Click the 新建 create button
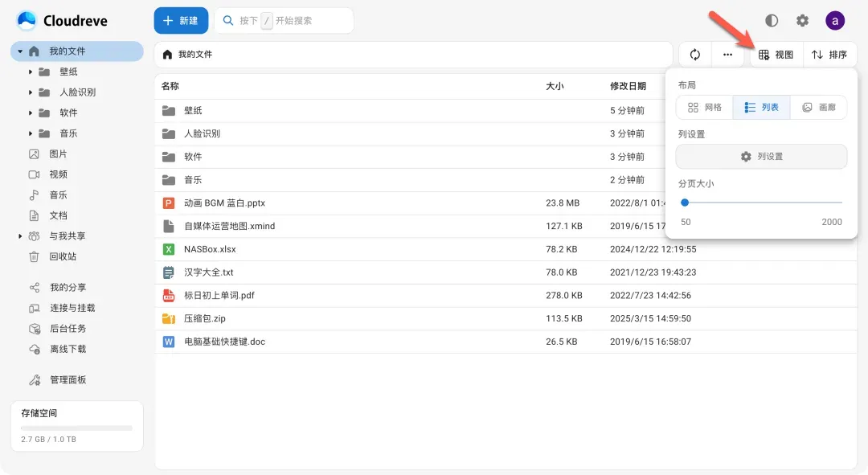The height and width of the screenshot is (475, 868). click(181, 21)
